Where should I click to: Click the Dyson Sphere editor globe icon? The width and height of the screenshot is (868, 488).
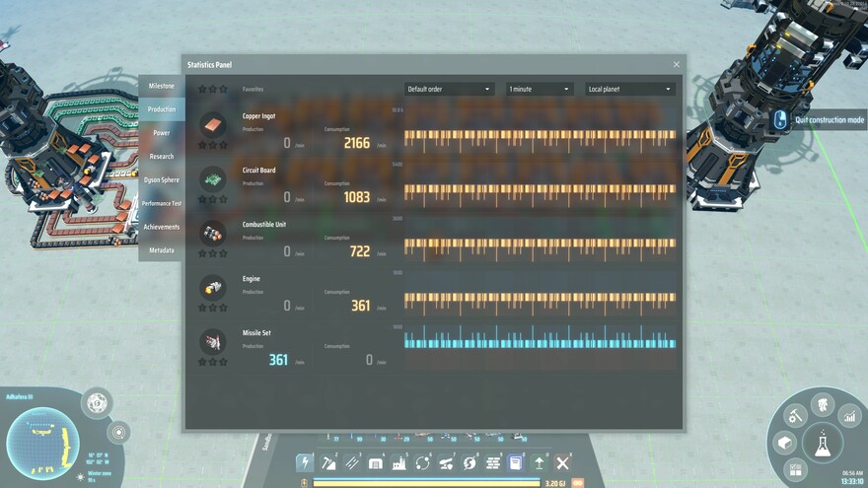click(x=97, y=402)
